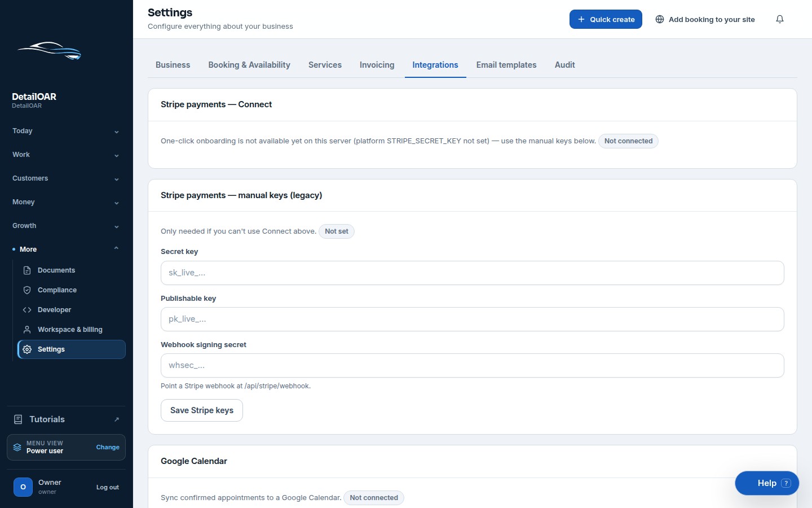The image size is (812, 508).
Task: Log out of the account
Action: coord(108,487)
